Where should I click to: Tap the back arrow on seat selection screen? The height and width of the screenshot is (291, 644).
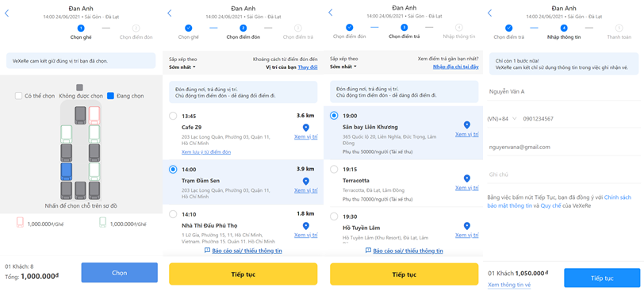[x=6, y=13]
